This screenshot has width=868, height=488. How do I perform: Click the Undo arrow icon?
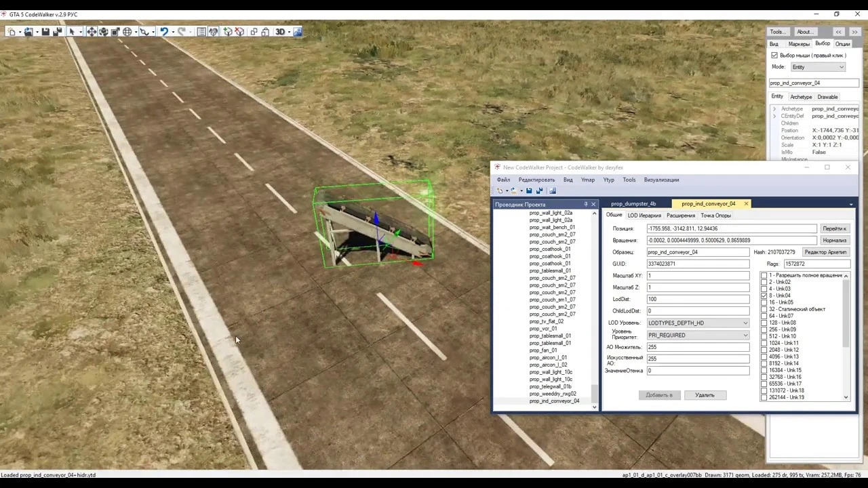click(163, 32)
